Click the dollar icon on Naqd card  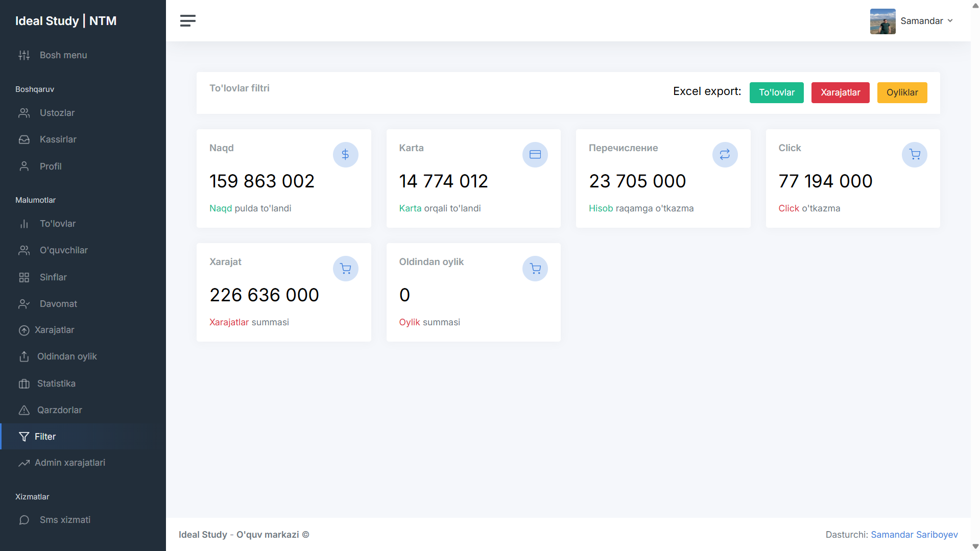345,155
